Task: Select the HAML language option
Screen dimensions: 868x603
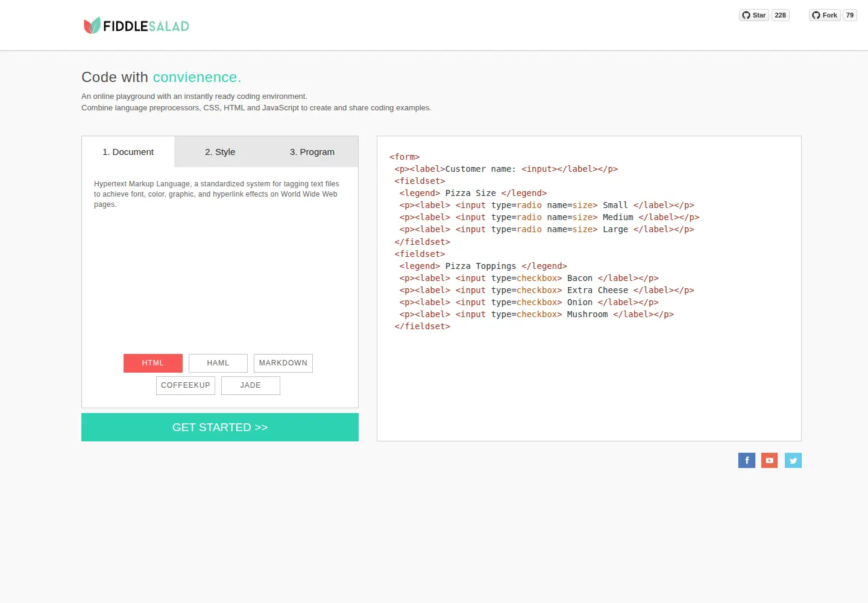Action: coord(218,363)
